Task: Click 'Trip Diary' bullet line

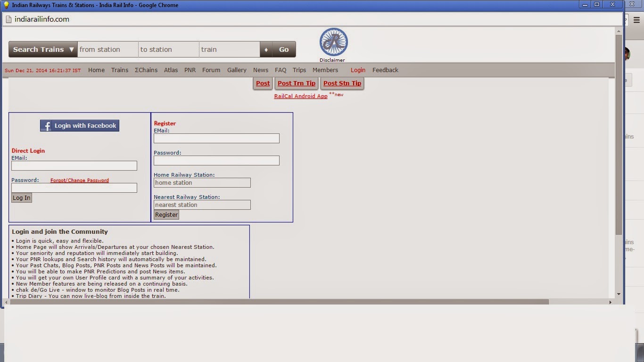Action: click(x=89, y=296)
